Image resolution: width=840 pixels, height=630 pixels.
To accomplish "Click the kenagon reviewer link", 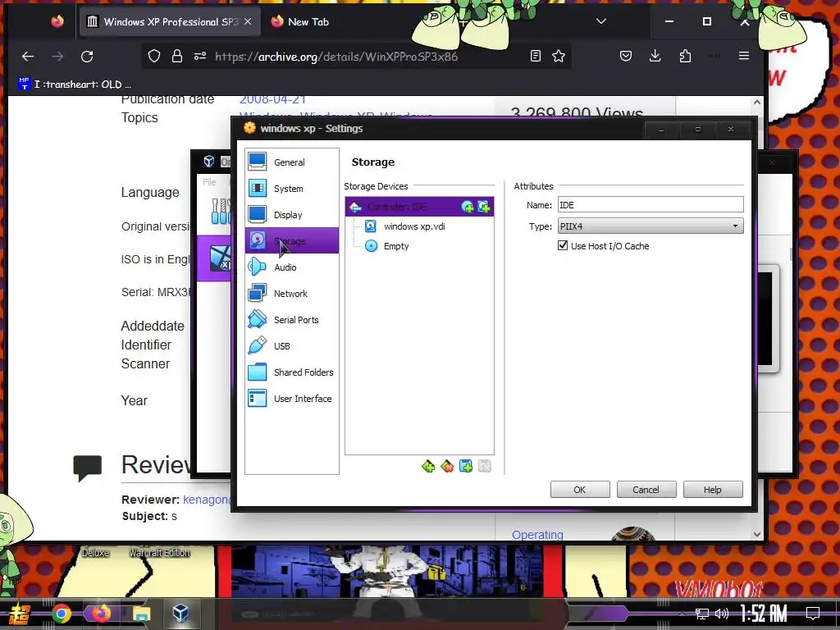I will (x=206, y=500).
